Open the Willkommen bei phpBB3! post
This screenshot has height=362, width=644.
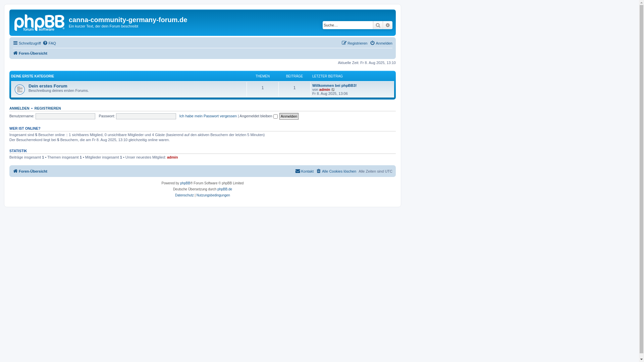point(334,85)
